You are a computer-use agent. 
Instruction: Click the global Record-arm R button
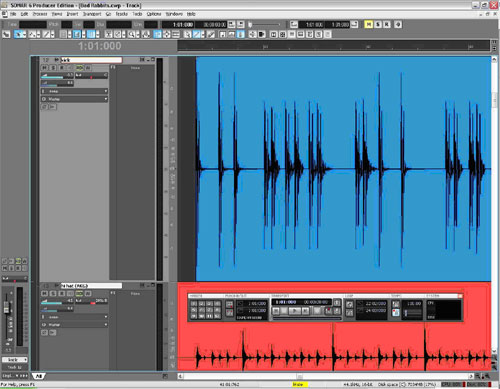tap(387, 24)
